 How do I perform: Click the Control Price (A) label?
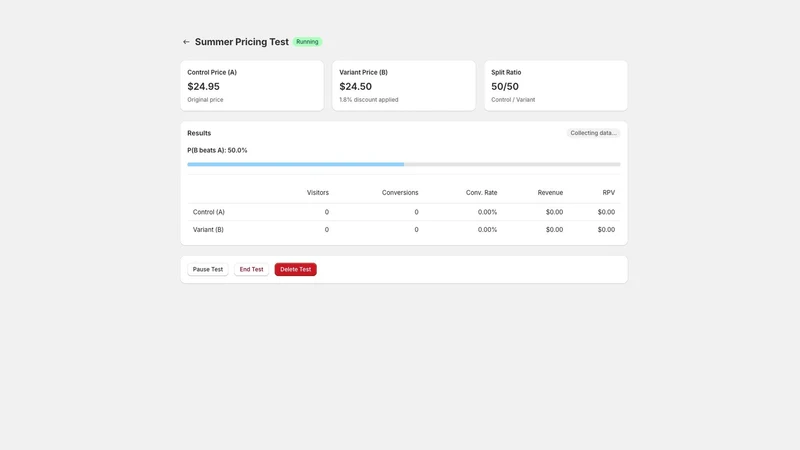pyautogui.click(x=212, y=72)
